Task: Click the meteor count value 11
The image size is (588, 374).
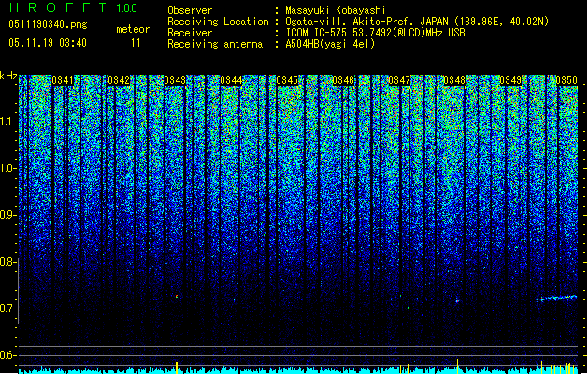Action: point(136,43)
